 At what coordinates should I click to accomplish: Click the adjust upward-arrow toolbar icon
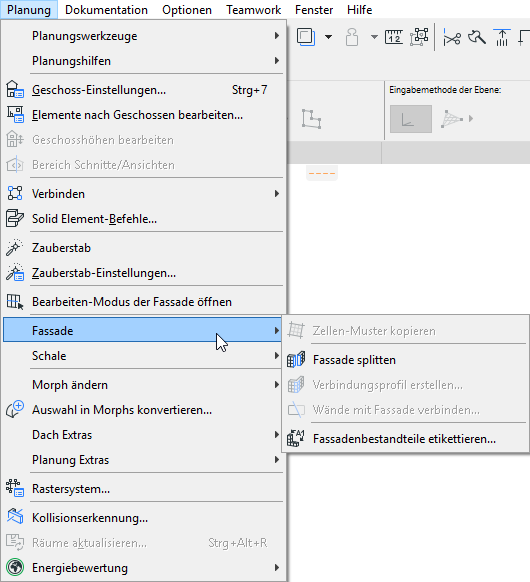pyautogui.click(x=502, y=37)
